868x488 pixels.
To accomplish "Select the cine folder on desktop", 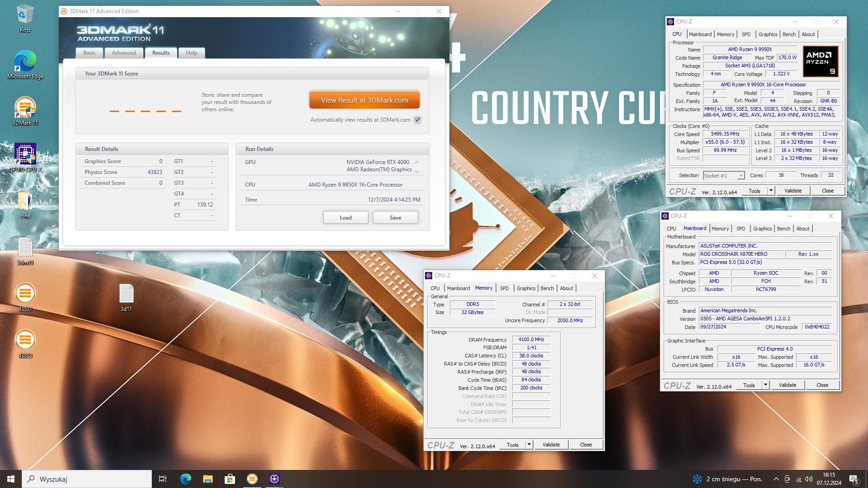I will [x=25, y=204].
